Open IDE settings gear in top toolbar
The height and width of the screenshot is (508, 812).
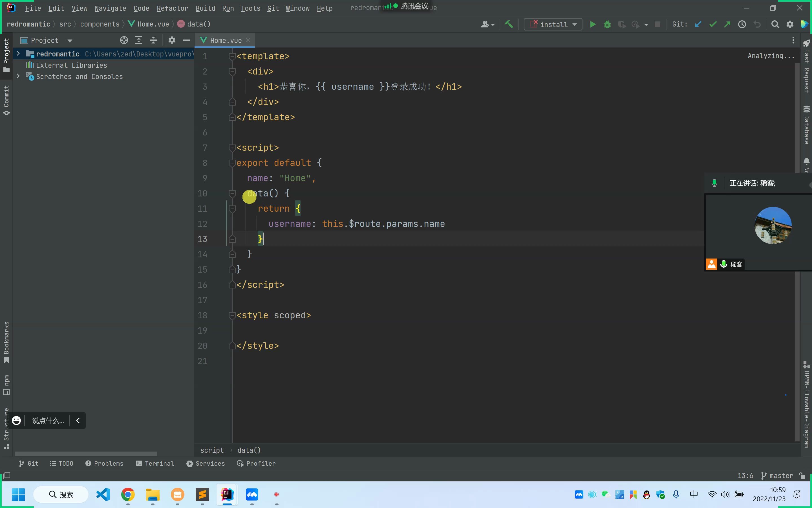click(x=790, y=24)
